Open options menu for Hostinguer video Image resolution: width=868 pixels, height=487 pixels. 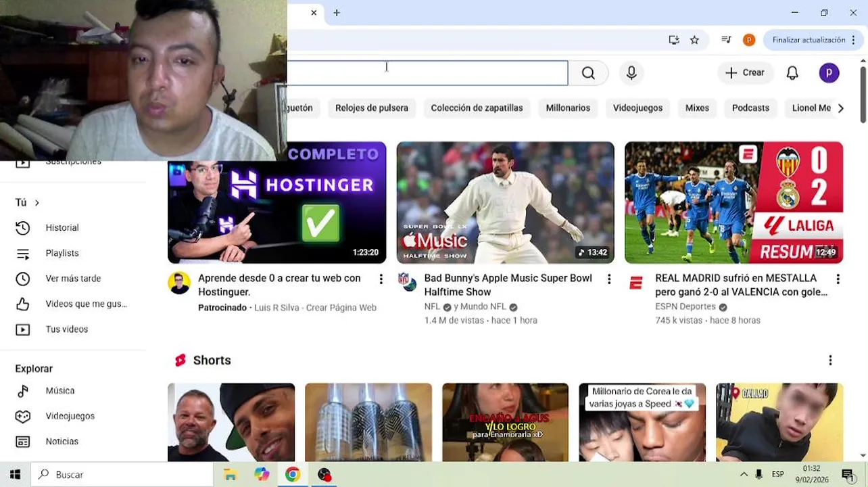[x=381, y=279]
